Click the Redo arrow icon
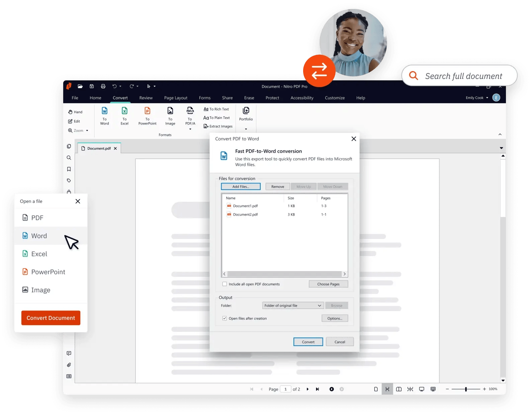 click(x=132, y=86)
